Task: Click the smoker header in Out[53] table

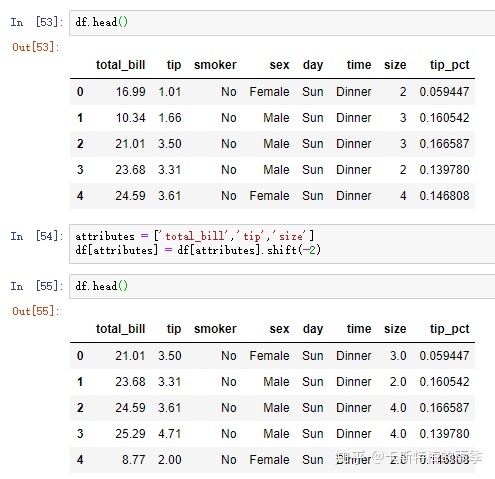Action: click(215, 65)
